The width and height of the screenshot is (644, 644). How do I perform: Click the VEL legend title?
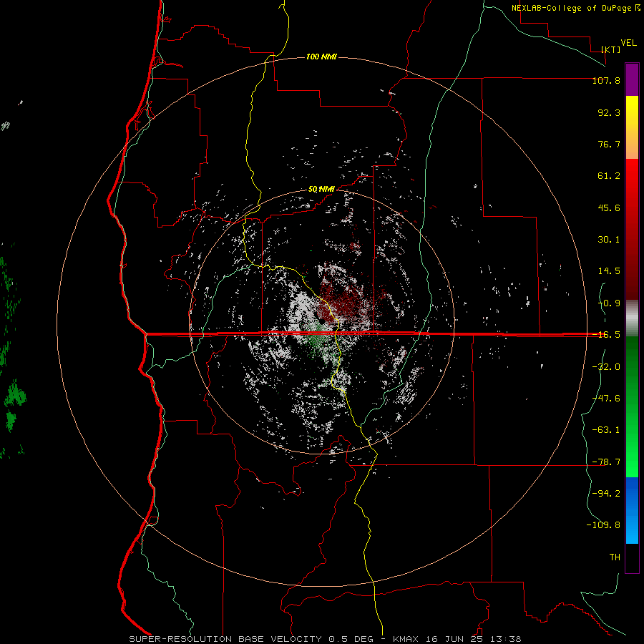click(628, 42)
